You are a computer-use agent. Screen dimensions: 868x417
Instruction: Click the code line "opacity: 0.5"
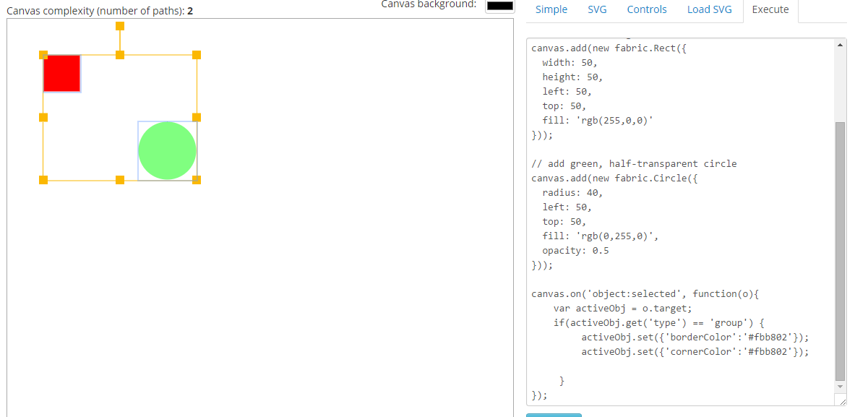click(575, 251)
